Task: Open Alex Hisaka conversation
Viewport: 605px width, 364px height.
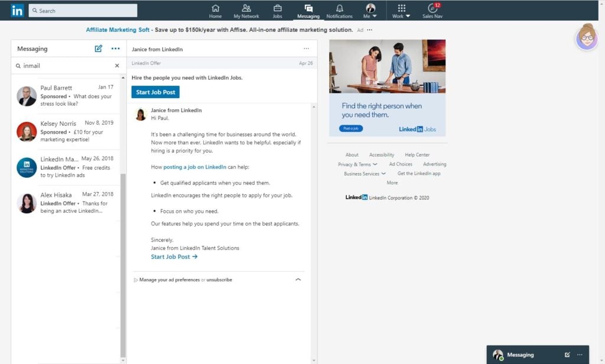Action: tap(66, 203)
